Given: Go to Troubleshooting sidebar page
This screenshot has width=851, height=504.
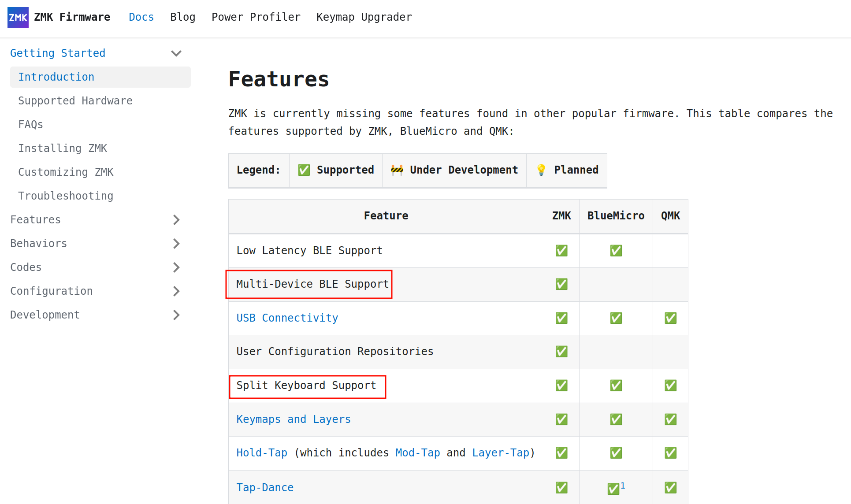Looking at the screenshot, I should click(65, 196).
